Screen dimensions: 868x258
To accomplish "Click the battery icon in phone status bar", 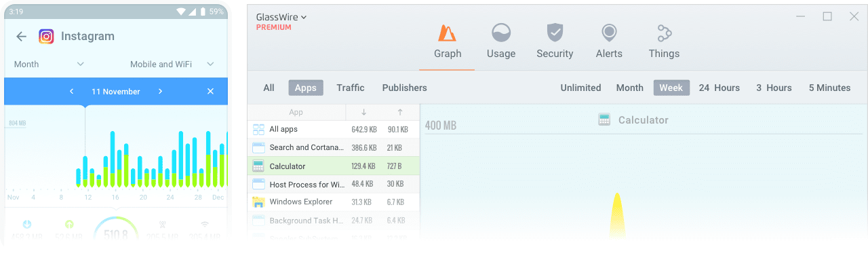I will coord(203,12).
